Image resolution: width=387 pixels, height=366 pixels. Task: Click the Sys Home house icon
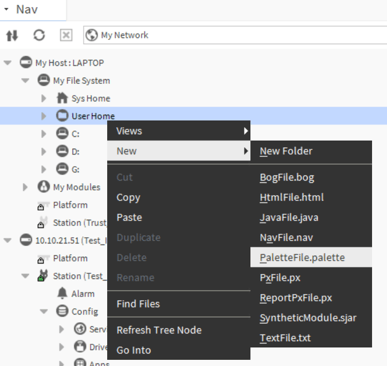pos(62,98)
